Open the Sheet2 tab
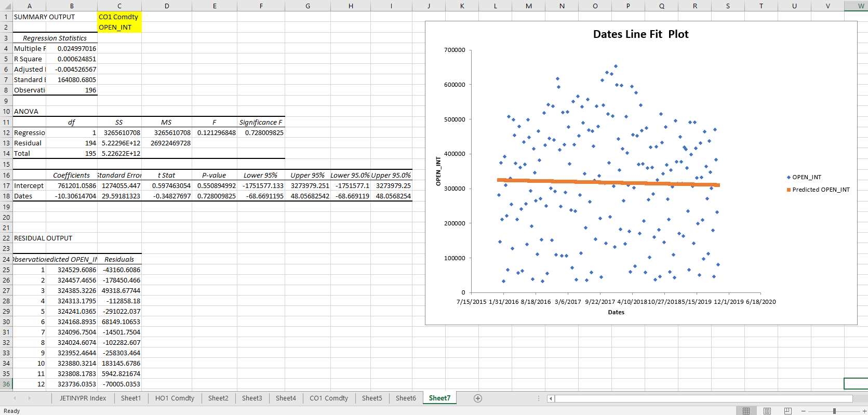The height and width of the screenshot is (415, 868). pyautogui.click(x=218, y=398)
